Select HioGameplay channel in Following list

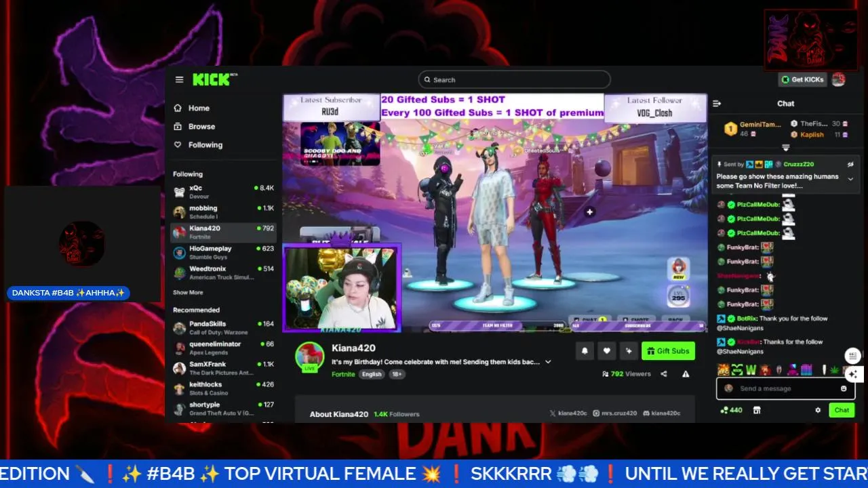(x=223, y=253)
